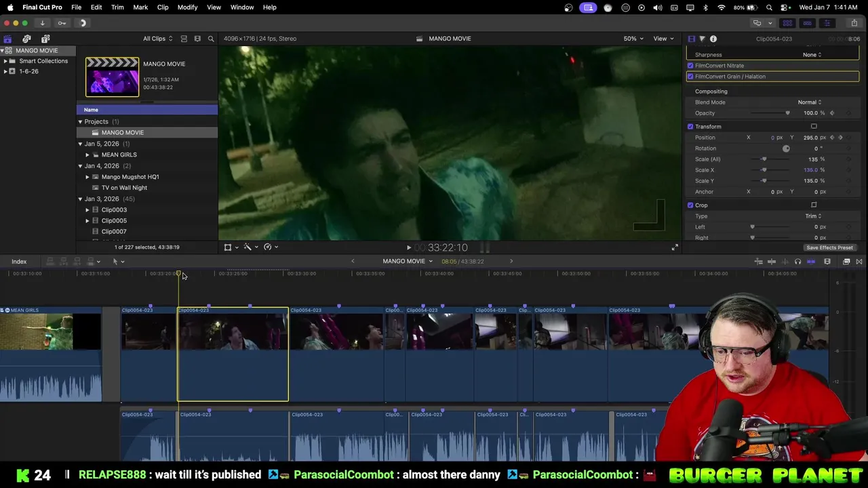
Task: Open the Keyword Editor key icon
Action: click(x=62, y=23)
